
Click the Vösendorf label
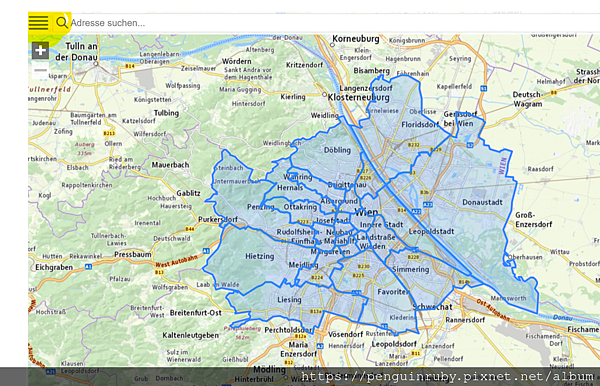point(346,334)
